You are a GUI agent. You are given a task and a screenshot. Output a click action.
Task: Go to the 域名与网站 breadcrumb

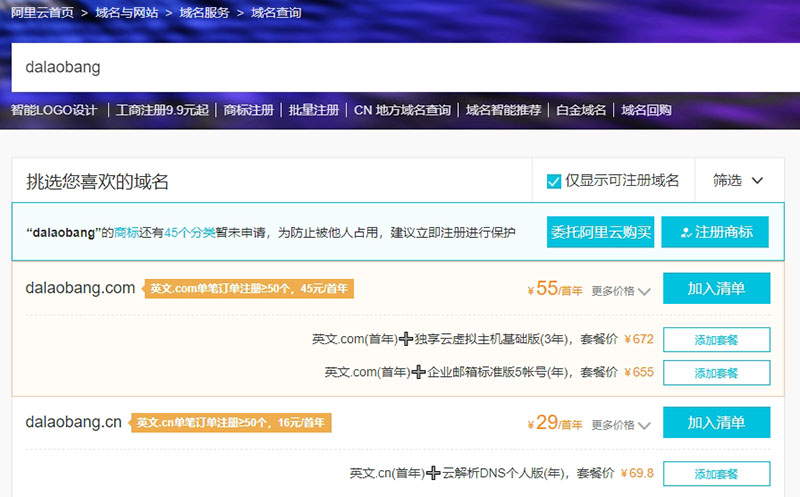click(x=127, y=12)
